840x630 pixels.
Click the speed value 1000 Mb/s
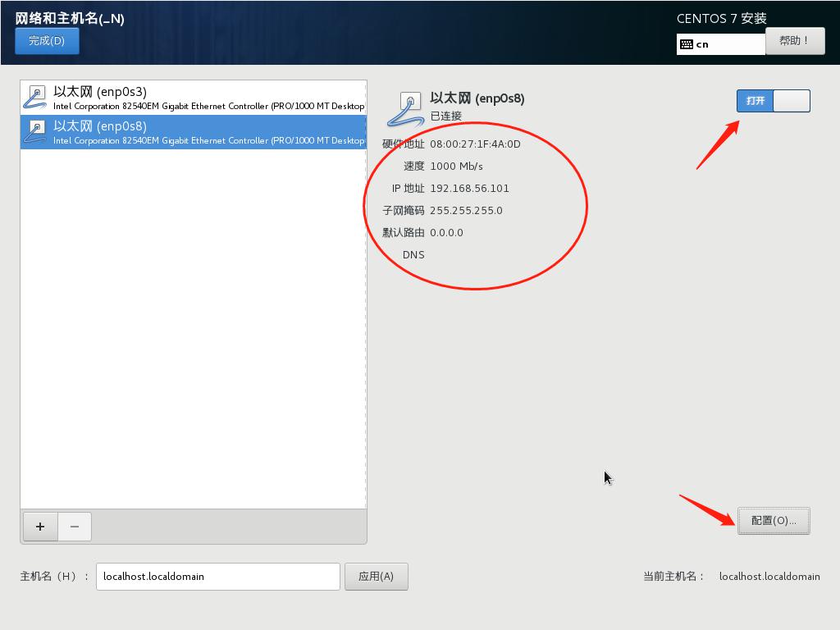456,166
